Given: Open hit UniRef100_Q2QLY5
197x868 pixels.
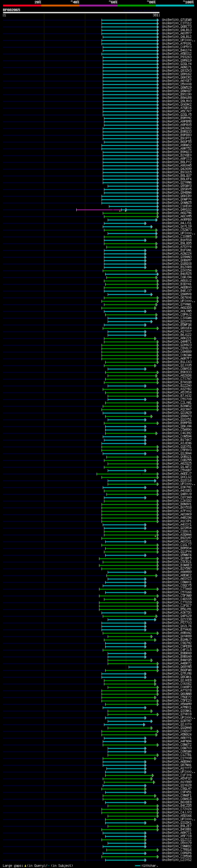Looking at the screenshot, I should pos(177,115).
